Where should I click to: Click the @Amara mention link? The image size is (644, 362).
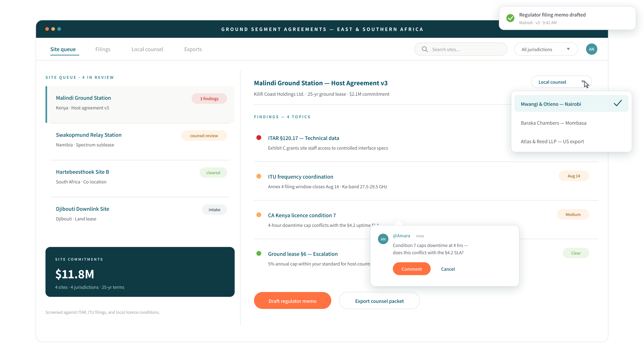pyautogui.click(x=401, y=236)
